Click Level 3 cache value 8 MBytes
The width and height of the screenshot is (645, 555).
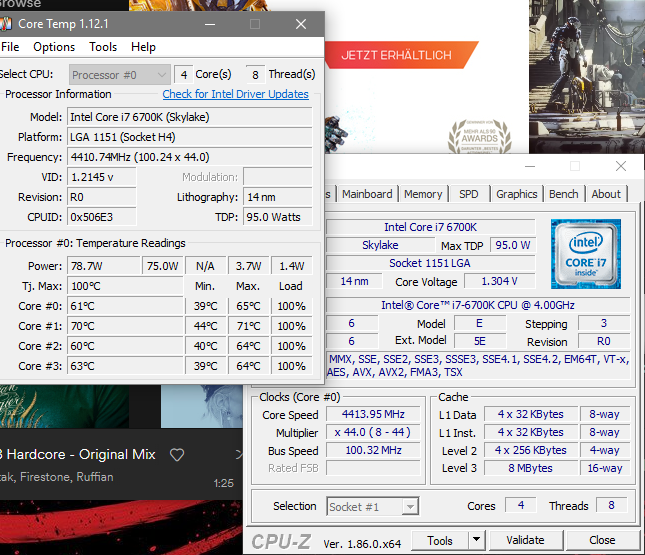[x=531, y=468]
